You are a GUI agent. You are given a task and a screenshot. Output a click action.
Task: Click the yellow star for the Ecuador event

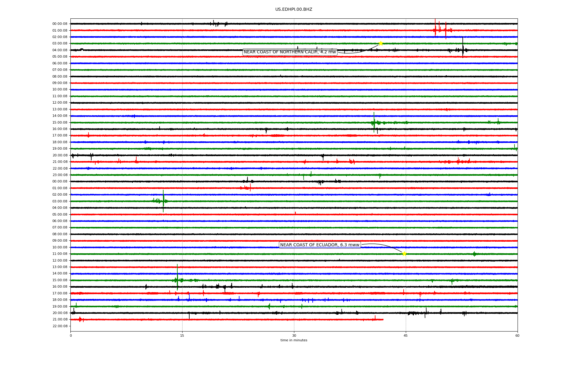point(404,254)
